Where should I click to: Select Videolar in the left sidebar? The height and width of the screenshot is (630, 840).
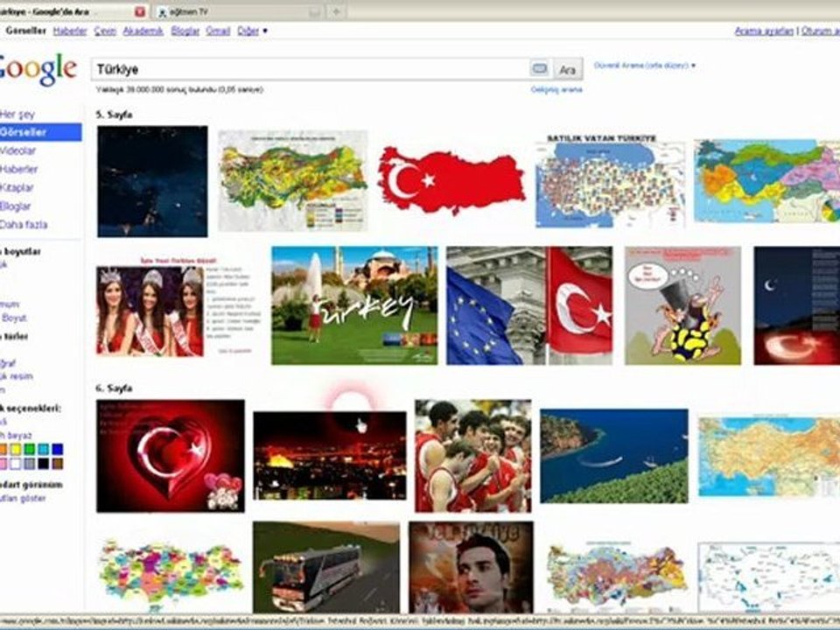point(18,151)
